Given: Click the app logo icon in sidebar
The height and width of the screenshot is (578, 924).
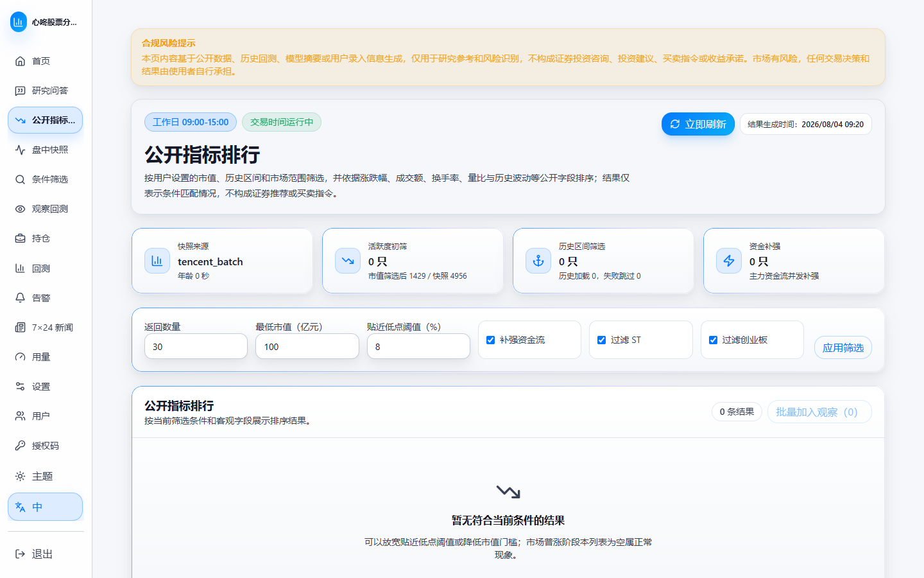Looking at the screenshot, I should 19,22.
